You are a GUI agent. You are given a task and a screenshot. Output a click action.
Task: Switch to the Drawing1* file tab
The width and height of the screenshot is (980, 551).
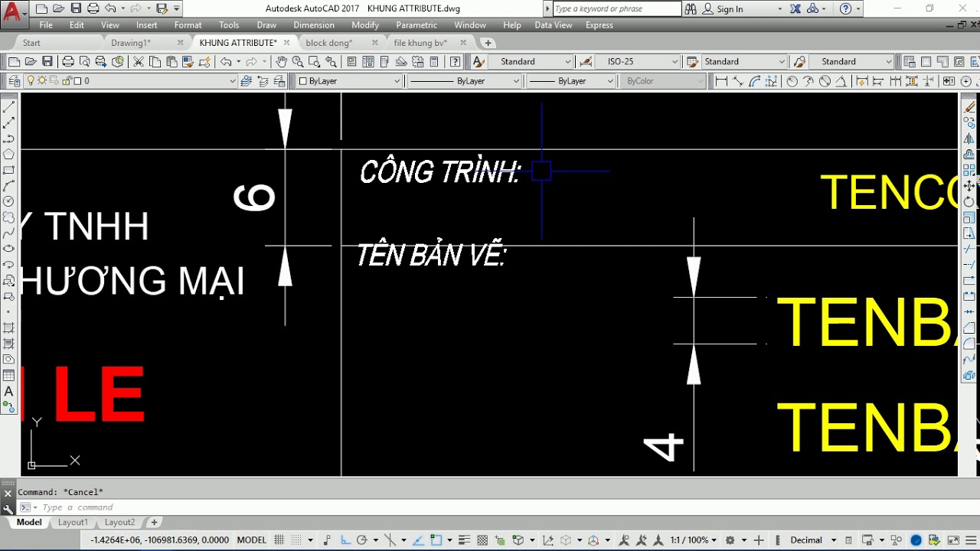coord(131,43)
